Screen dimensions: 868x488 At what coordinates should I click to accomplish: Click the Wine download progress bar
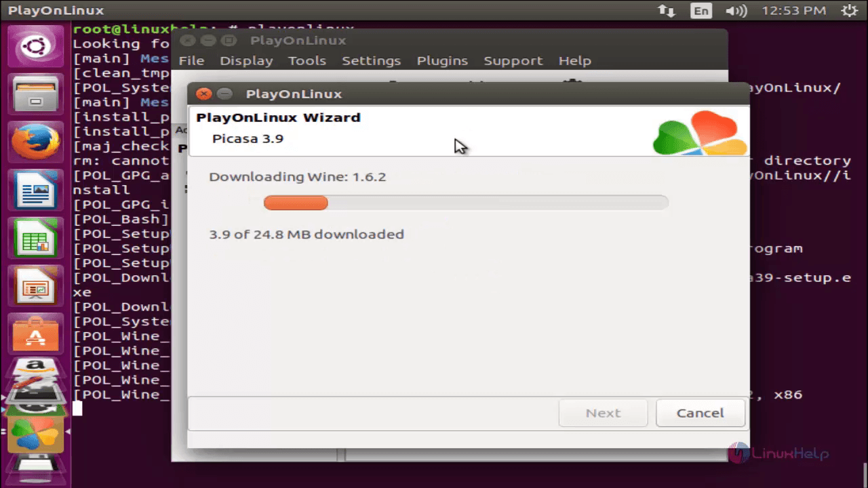[x=466, y=202]
